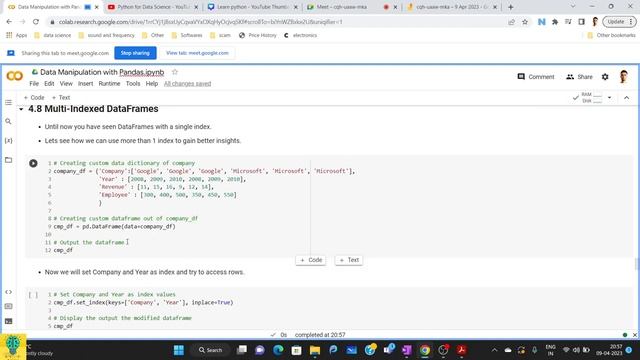Open Colab settings gear

[x=605, y=77]
